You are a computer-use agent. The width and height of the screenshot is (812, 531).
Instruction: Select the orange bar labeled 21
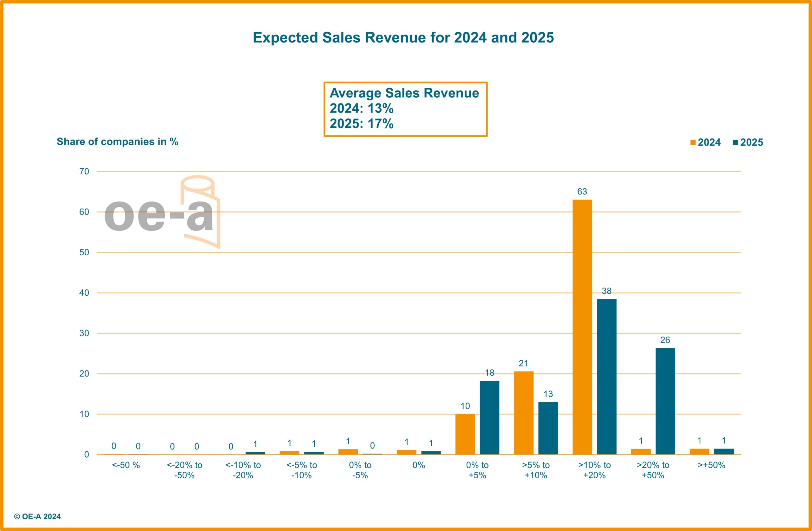tap(524, 413)
